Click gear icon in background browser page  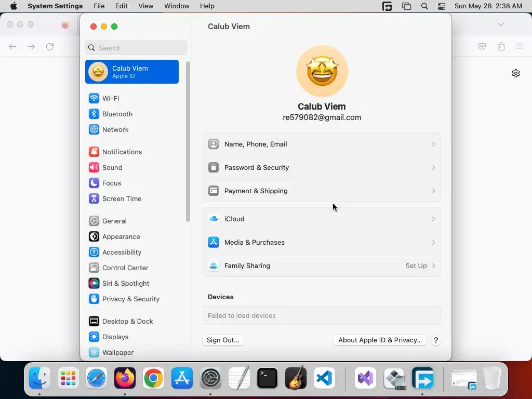(516, 73)
